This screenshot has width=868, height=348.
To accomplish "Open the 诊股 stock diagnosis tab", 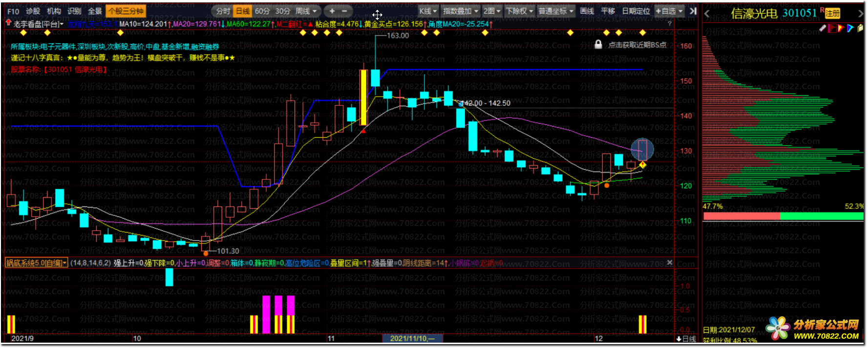I will pyautogui.click(x=33, y=11).
